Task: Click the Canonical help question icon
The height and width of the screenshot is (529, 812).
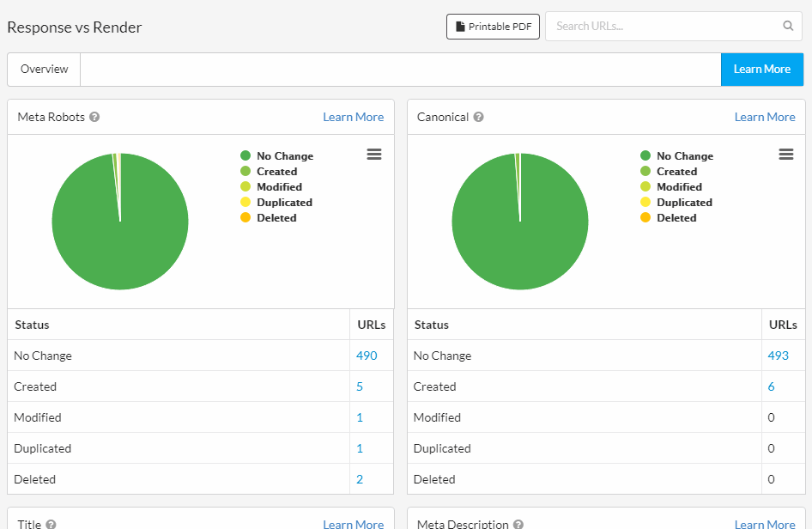Action: tap(478, 117)
